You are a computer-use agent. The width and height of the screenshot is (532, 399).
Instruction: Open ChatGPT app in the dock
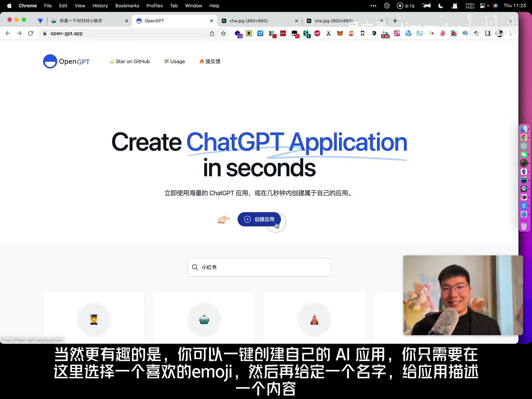click(524, 146)
